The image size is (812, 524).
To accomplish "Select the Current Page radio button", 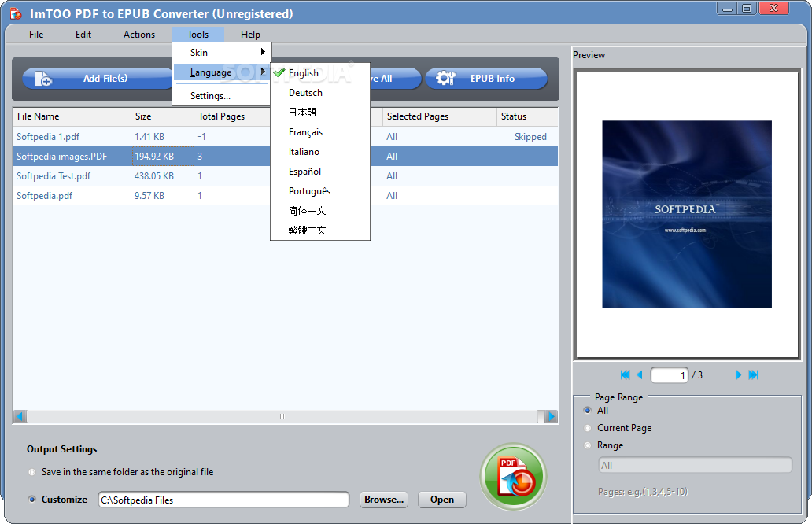I will pyautogui.click(x=587, y=428).
